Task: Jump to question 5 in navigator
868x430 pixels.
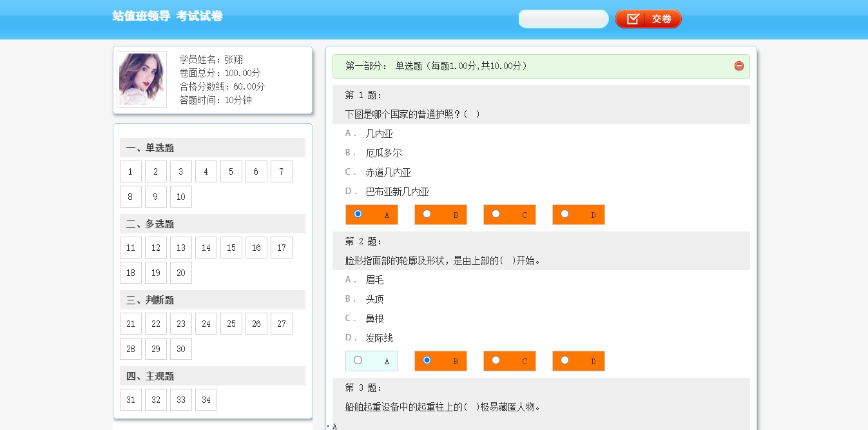Action: click(x=231, y=171)
